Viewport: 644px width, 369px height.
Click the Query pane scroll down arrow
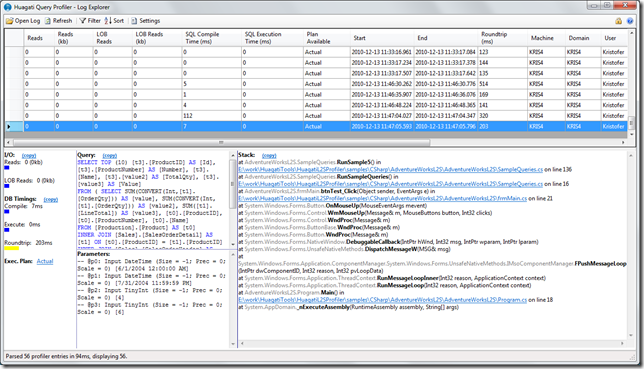tap(233, 244)
